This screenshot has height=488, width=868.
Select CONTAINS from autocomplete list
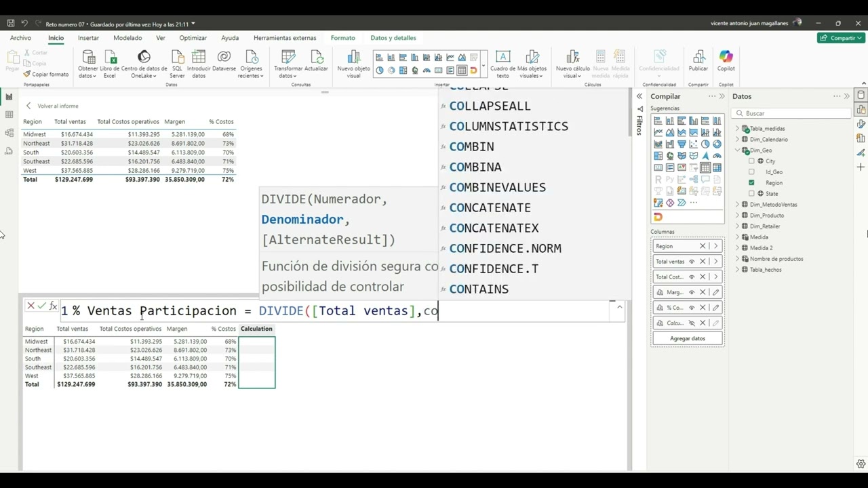479,289
